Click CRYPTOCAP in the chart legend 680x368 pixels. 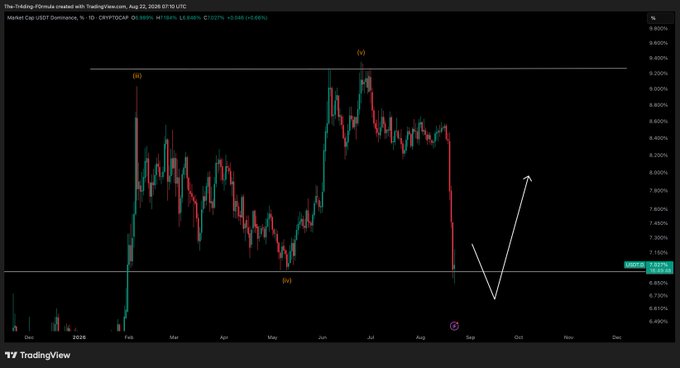coord(113,18)
